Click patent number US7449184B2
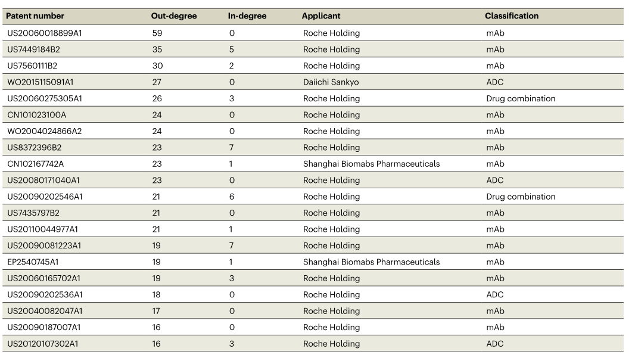The image size is (638, 364). pos(33,49)
